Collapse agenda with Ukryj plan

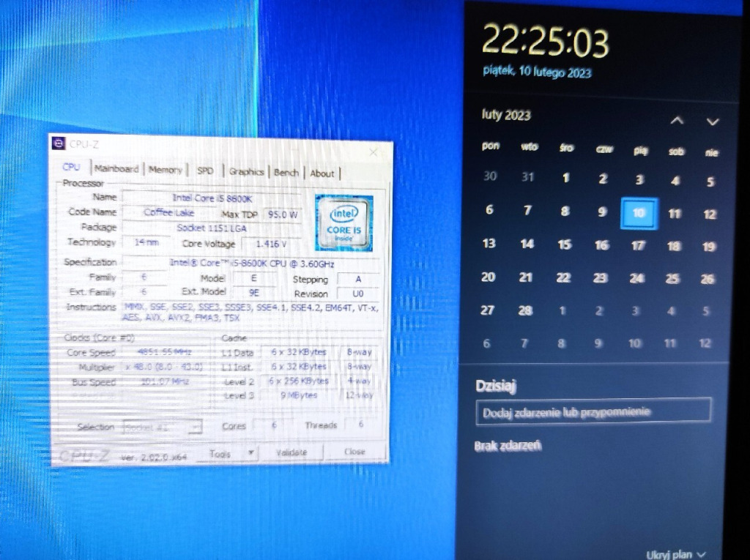click(x=676, y=554)
